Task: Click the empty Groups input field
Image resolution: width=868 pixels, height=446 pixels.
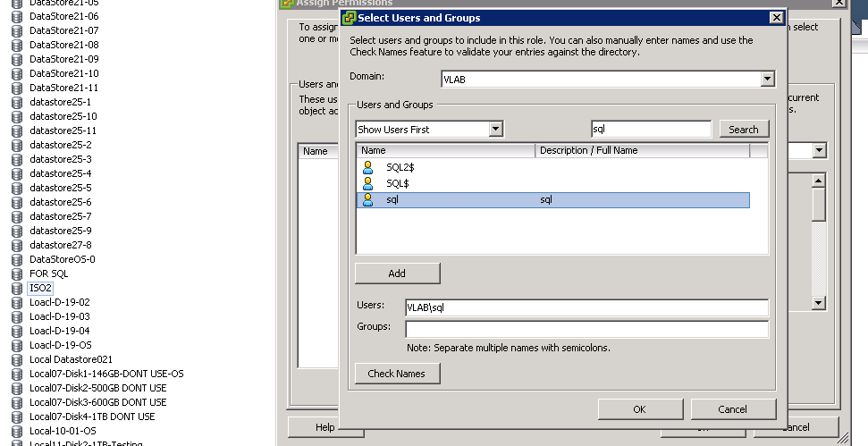Action: tap(586, 329)
